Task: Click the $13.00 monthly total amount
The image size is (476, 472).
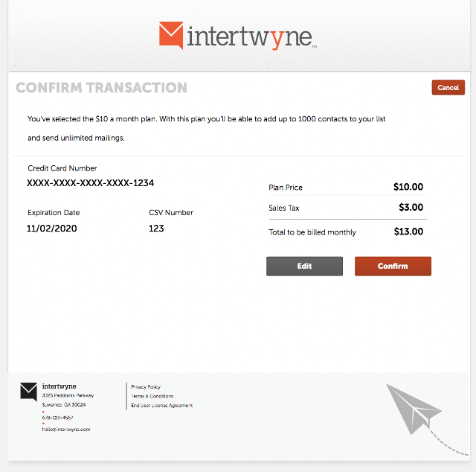Action: pyautogui.click(x=408, y=232)
